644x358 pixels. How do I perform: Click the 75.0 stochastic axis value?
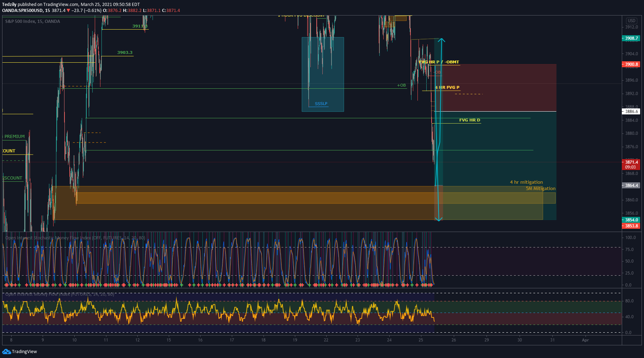(x=629, y=250)
